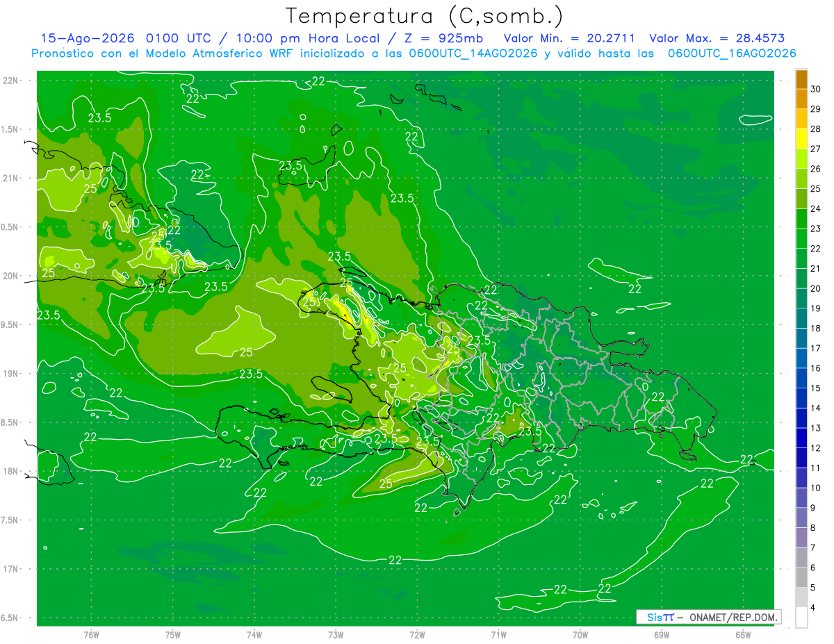Click the '18N' latitude axis label
834x644 pixels.
(x=11, y=471)
